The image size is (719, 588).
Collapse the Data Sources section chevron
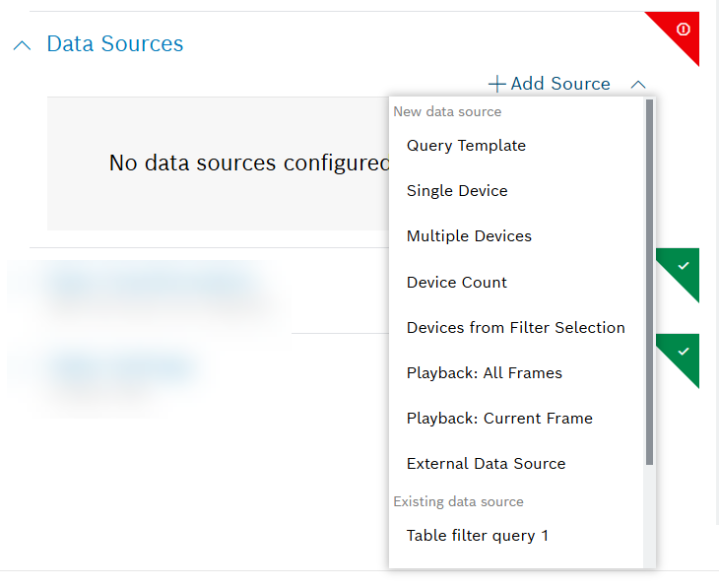24,45
